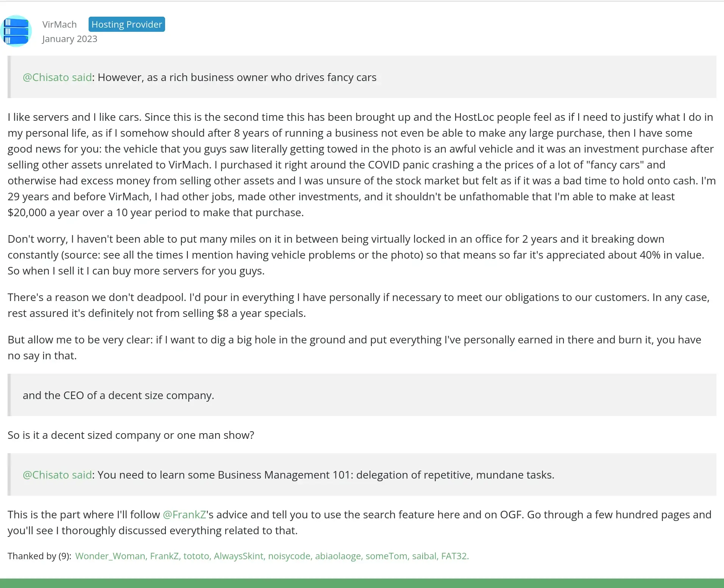Click tototo in the thanked-by list
Screen dimensions: 724x588
pyautogui.click(x=196, y=556)
